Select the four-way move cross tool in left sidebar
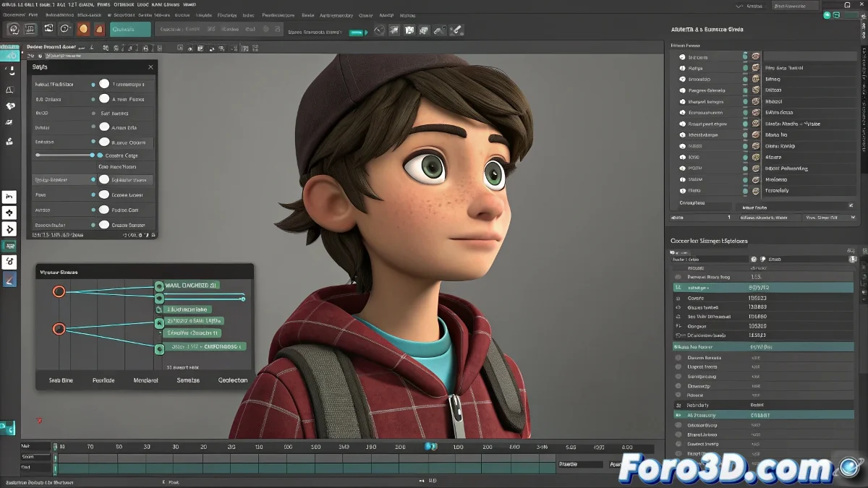Viewport: 868px width, 488px height. [9, 213]
